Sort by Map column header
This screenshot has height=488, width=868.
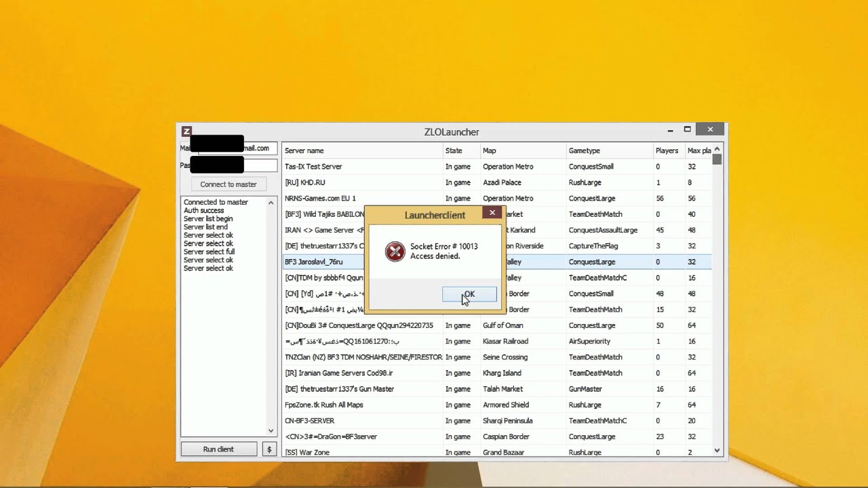point(523,150)
